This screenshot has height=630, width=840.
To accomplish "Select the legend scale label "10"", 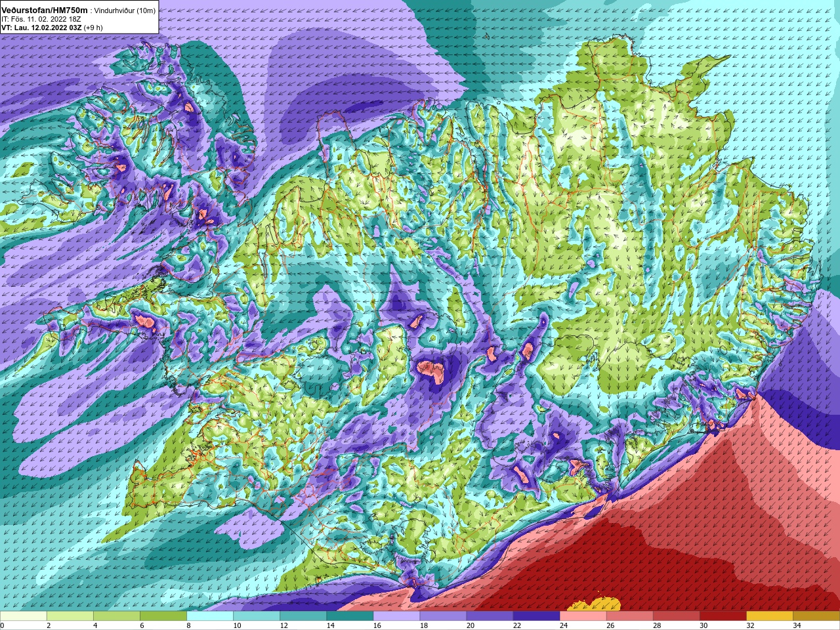I will [237, 625].
